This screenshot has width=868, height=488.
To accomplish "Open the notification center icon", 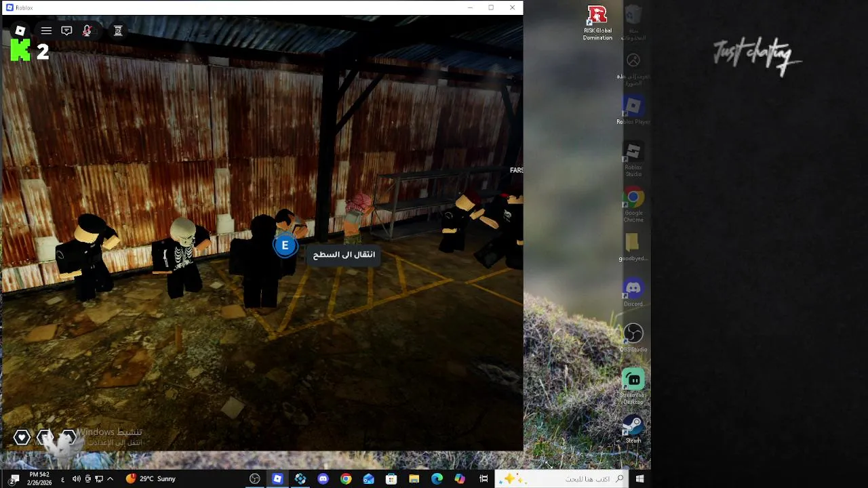I will click(14, 479).
